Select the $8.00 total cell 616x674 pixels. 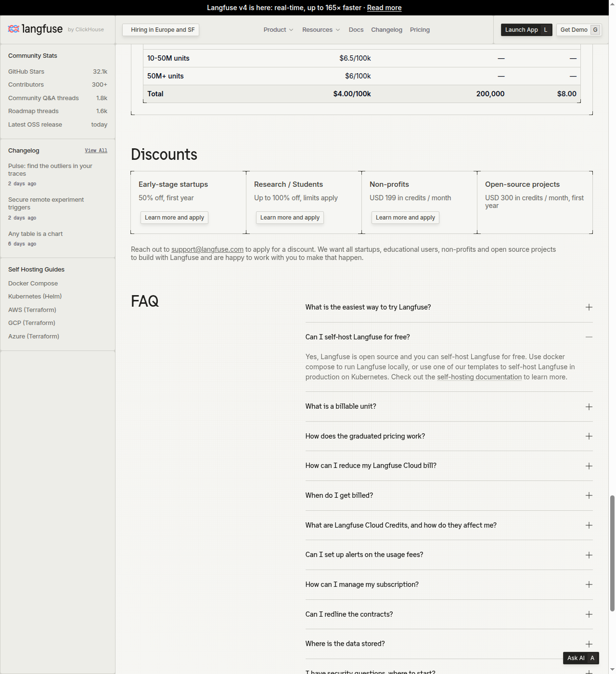click(x=567, y=94)
